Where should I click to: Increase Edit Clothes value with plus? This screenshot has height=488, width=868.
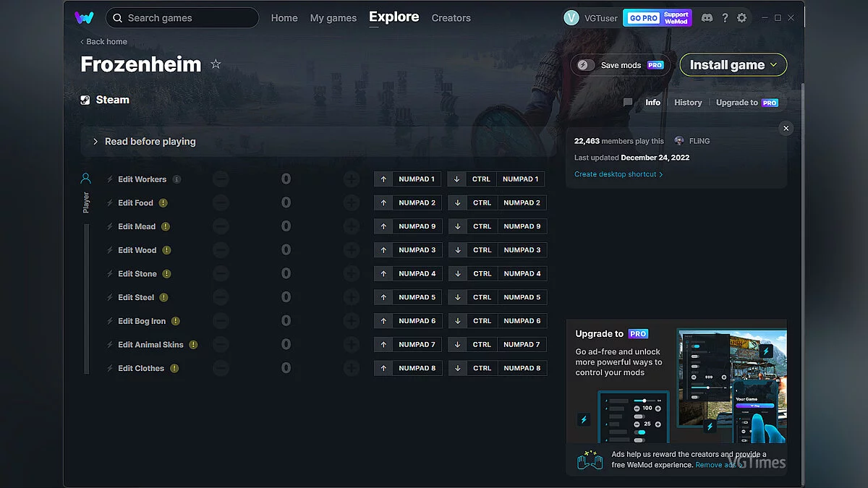[352, 368]
